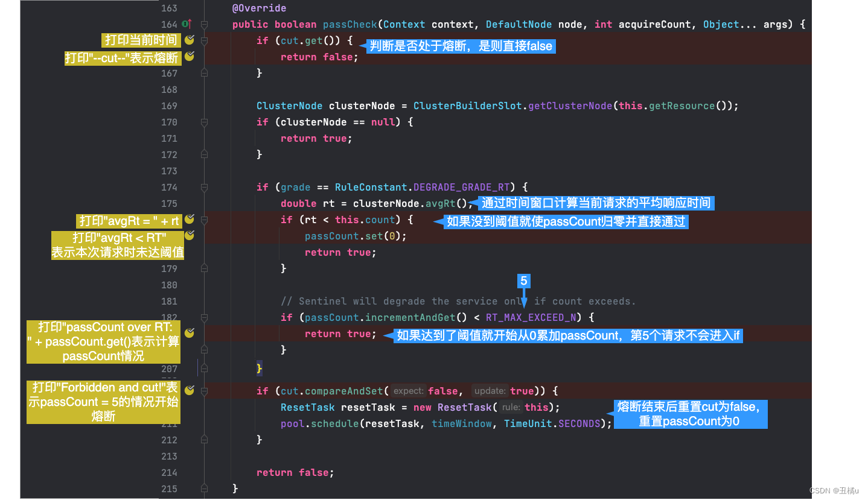Click line number 181 in the gutter
868x500 pixels.
click(x=169, y=301)
